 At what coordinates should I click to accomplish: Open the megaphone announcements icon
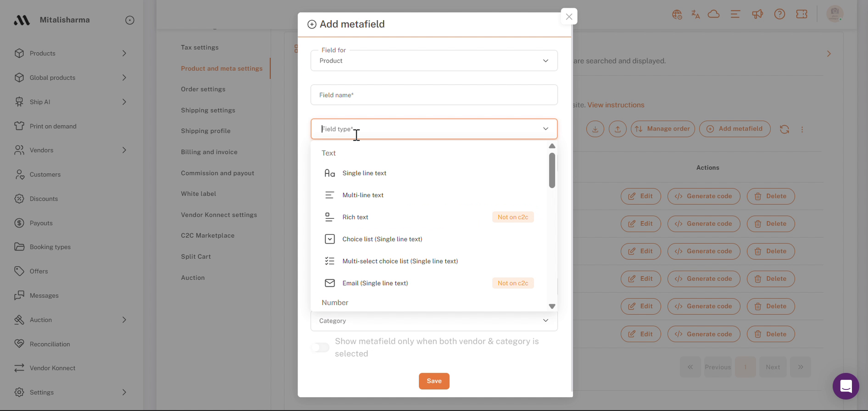click(x=757, y=14)
